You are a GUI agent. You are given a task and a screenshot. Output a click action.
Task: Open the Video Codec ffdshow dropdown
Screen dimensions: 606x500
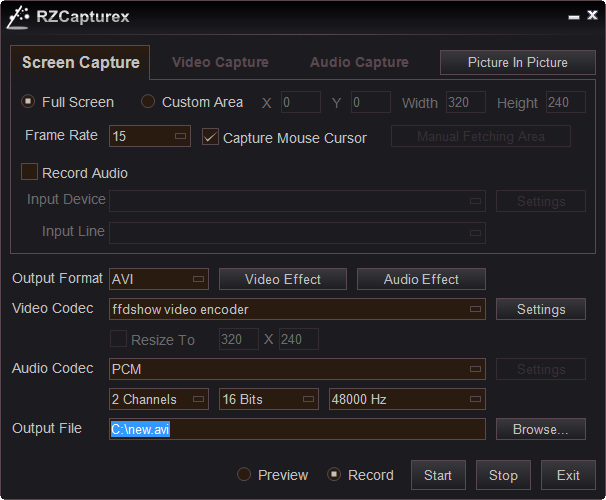475,309
